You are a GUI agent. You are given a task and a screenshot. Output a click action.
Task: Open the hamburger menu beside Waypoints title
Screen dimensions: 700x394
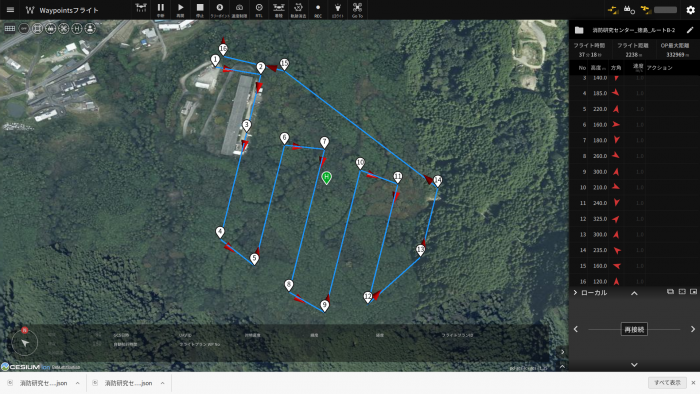(10, 10)
